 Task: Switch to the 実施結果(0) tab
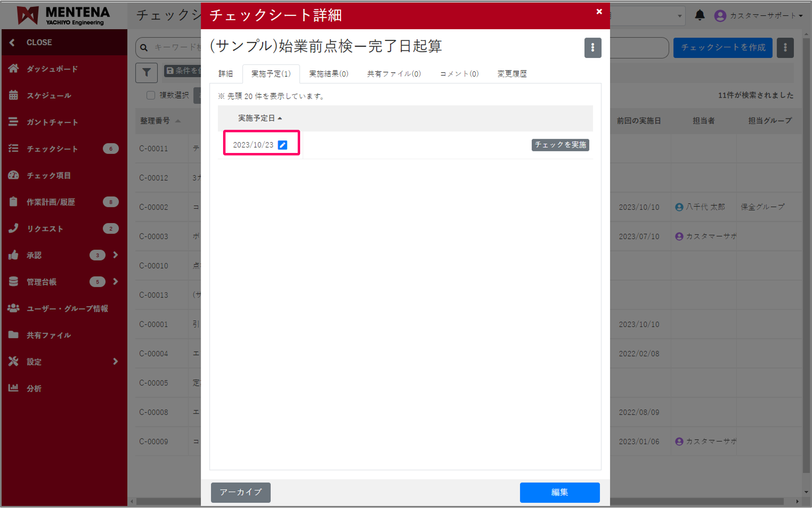pyautogui.click(x=328, y=73)
